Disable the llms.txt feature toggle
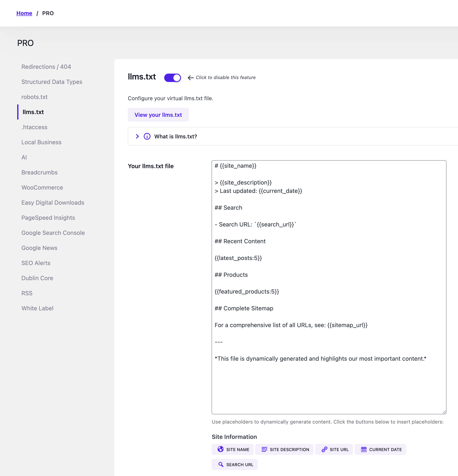The image size is (458, 476). (172, 77)
